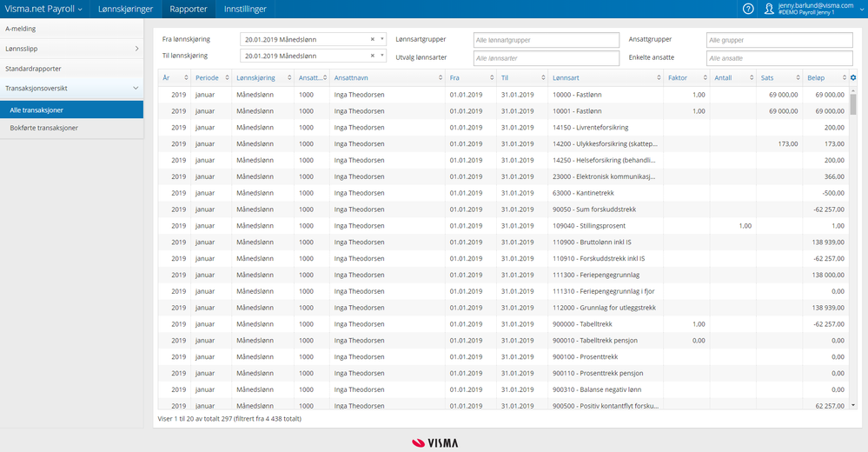Viewport: 868px width, 452px height.
Task: Select row 111300 - Feriepengegrunnlag
Action: pyautogui.click(x=504, y=275)
